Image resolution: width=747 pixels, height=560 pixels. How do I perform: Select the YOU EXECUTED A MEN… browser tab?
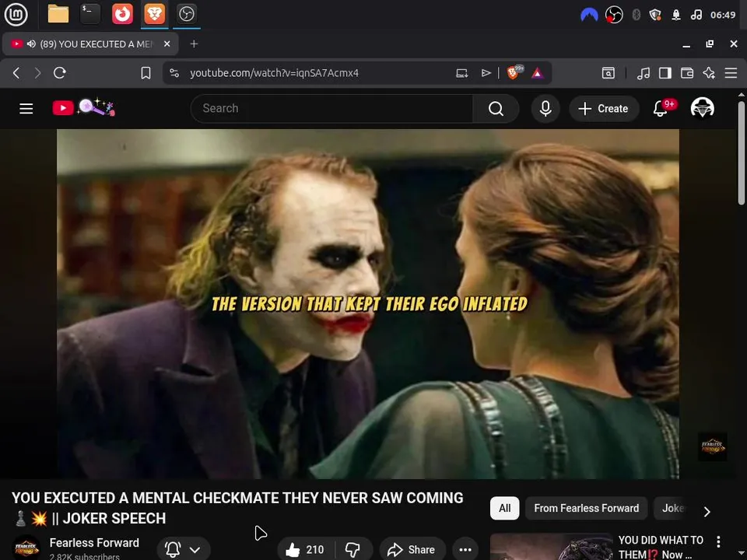90,44
